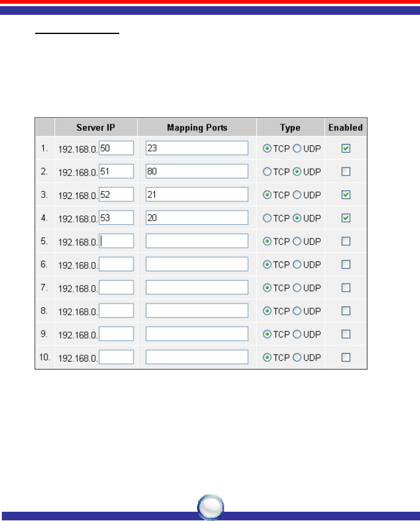The height and width of the screenshot is (521, 420).
Task: Pick UDP radio button in row 9
Action: coord(297,334)
